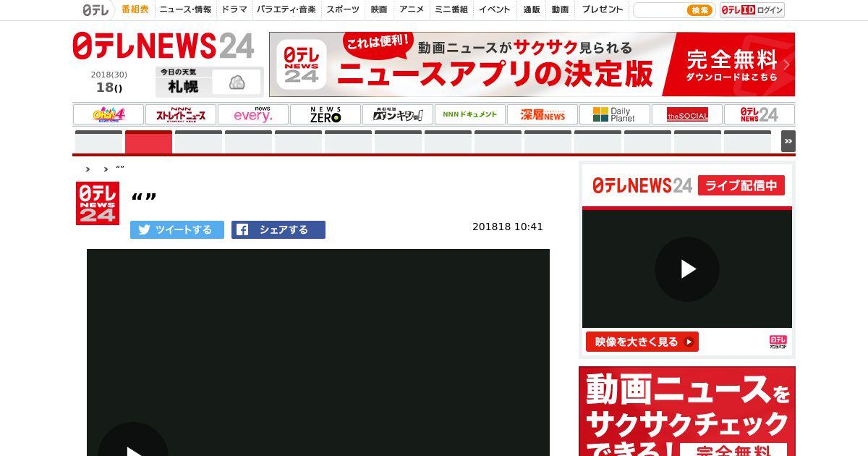Image resolution: width=868 pixels, height=456 pixels.
Task: Click the Facebook シェアする button
Action: [x=278, y=229]
